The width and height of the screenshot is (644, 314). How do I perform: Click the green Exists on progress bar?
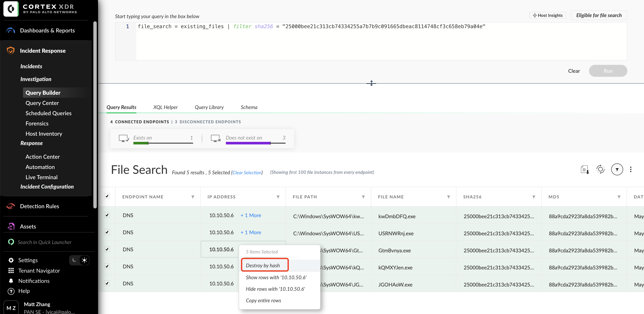(x=141, y=143)
